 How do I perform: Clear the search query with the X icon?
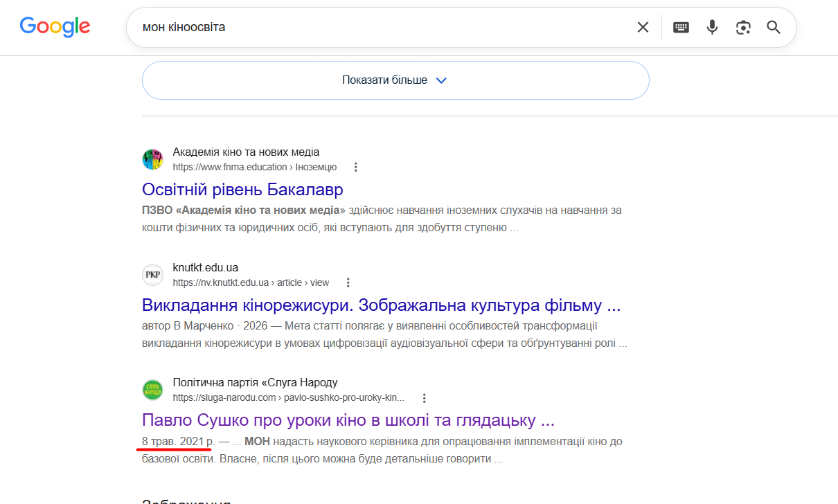643,27
